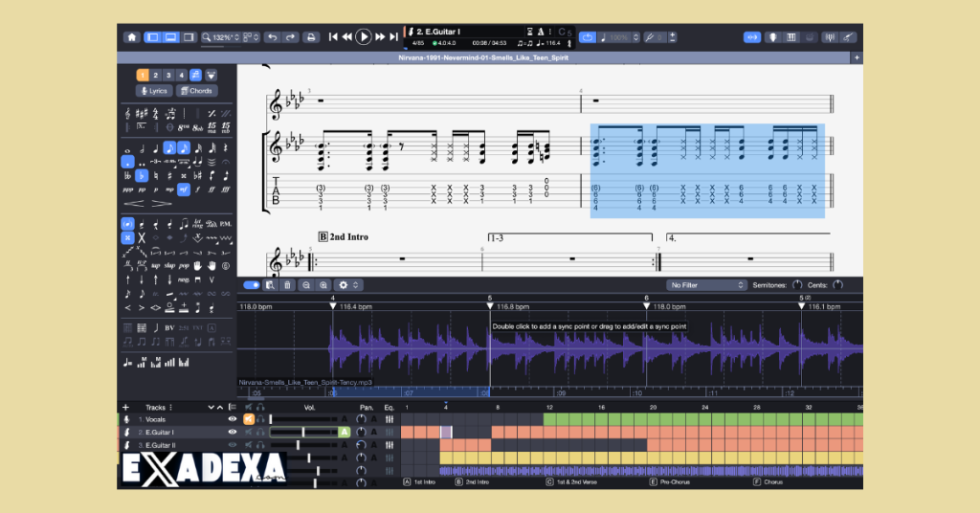Adjust the Cents knob
980x513 pixels.
pyautogui.click(x=838, y=285)
